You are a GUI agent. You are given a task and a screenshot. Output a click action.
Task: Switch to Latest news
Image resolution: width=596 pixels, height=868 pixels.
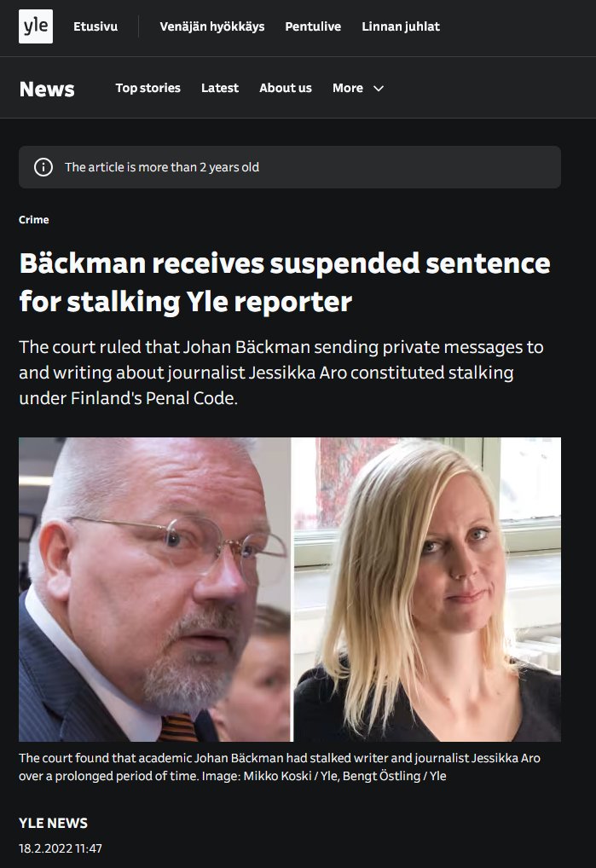coord(220,88)
